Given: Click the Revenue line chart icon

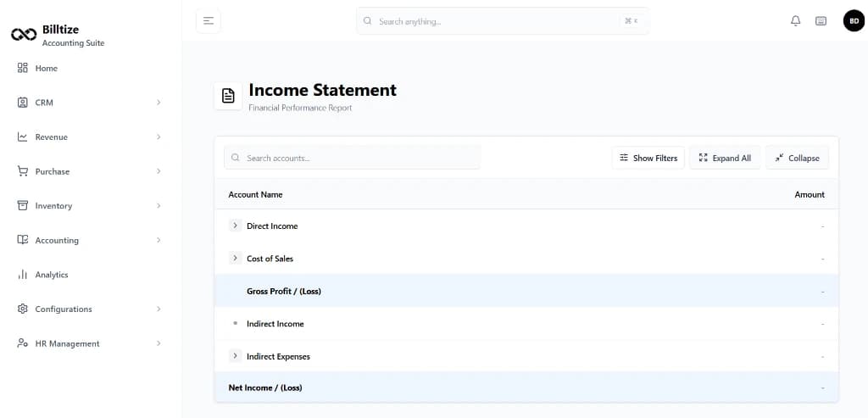Looking at the screenshot, I should click(x=23, y=137).
